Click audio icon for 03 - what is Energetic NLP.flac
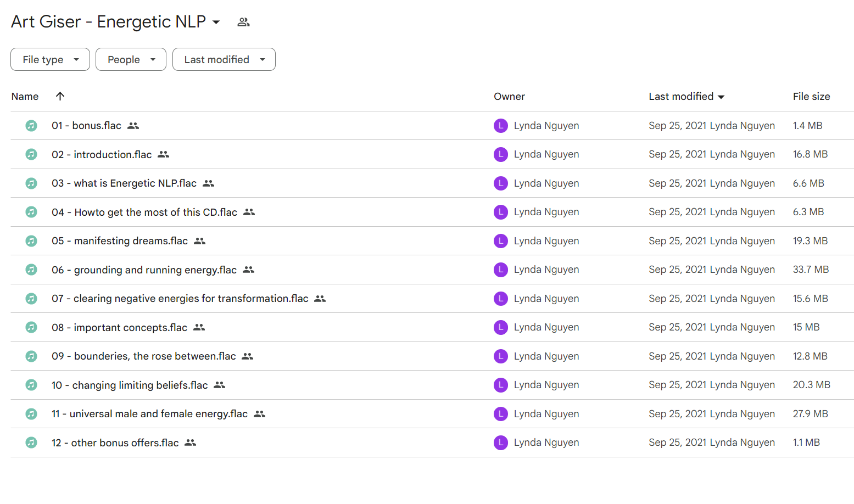 tap(31, 183)
